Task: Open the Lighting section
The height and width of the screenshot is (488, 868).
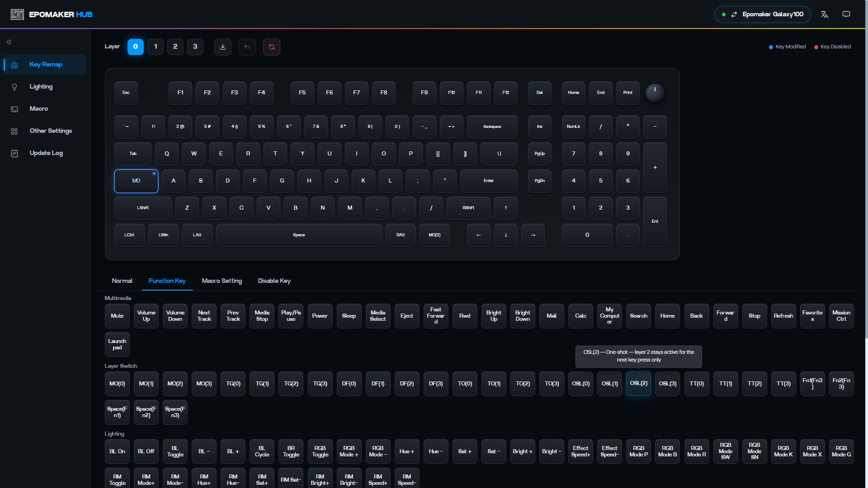Action: [x=45, y=87]
